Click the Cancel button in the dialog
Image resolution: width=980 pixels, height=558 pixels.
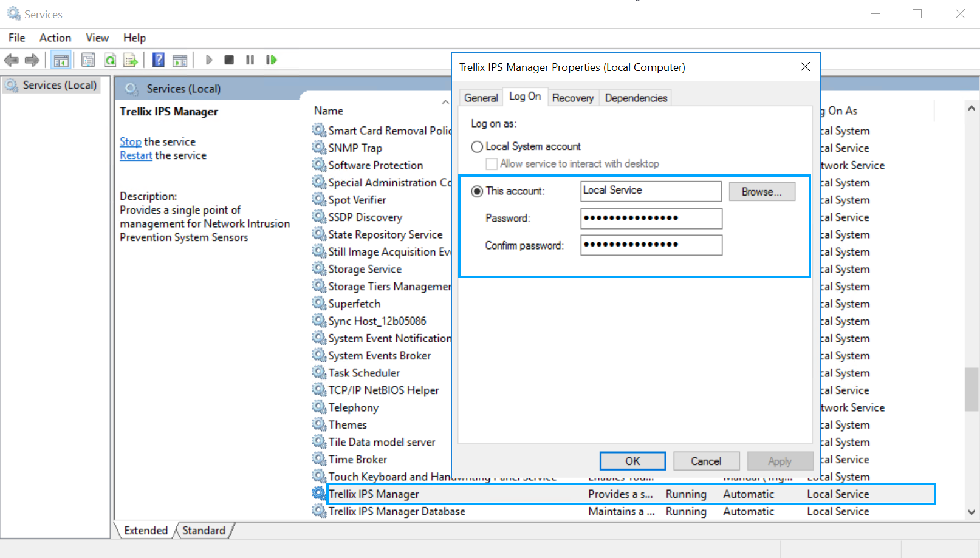pyautogui.click(x=706, y=461)
